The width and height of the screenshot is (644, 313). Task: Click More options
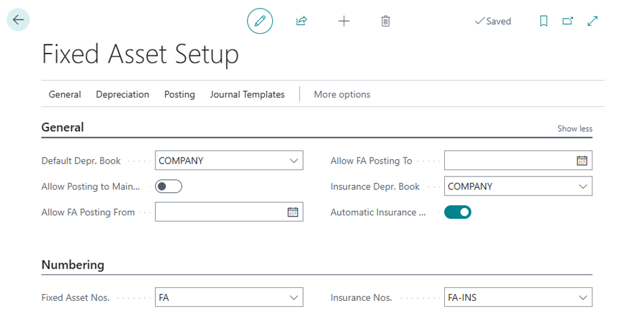coord(342,95)
